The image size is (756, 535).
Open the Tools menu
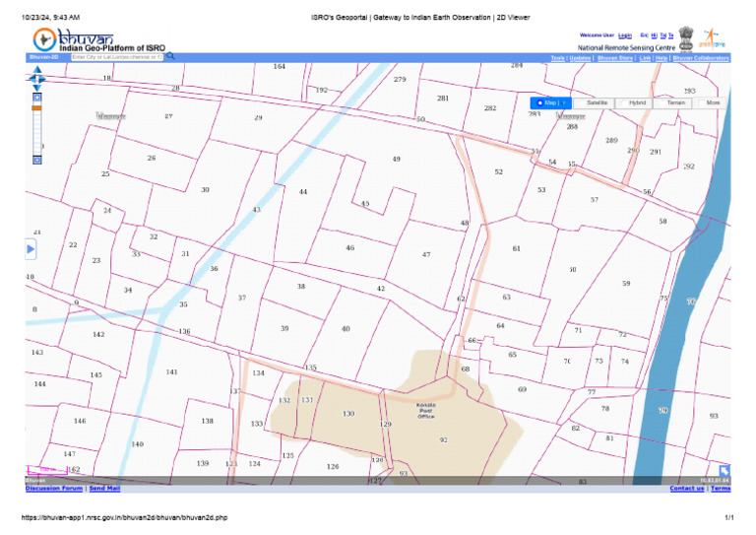click(x=557, y=58)
